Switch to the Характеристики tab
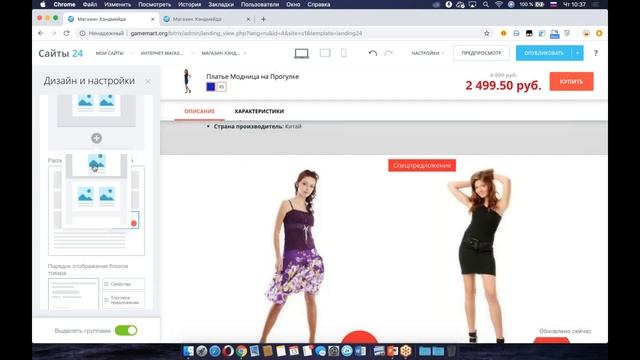This screenshot has height=360, width=640. click(259, 111)
